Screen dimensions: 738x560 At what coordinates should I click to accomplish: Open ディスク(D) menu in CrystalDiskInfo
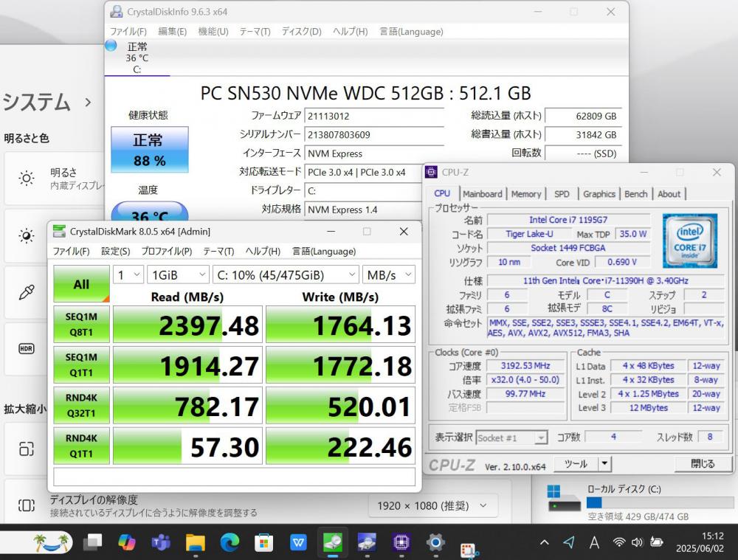[x=301, y=32]
